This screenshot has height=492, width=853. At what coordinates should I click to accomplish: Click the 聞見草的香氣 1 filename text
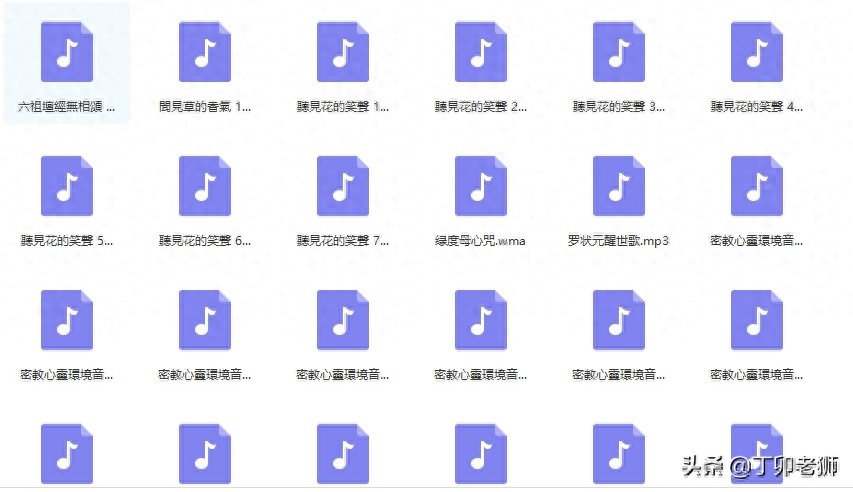205,106
